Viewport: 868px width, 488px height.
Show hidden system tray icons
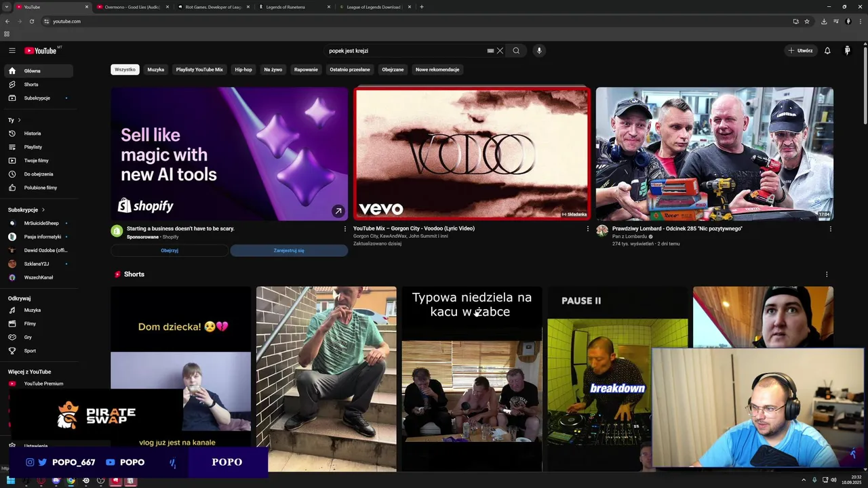[x=804, y=481]
